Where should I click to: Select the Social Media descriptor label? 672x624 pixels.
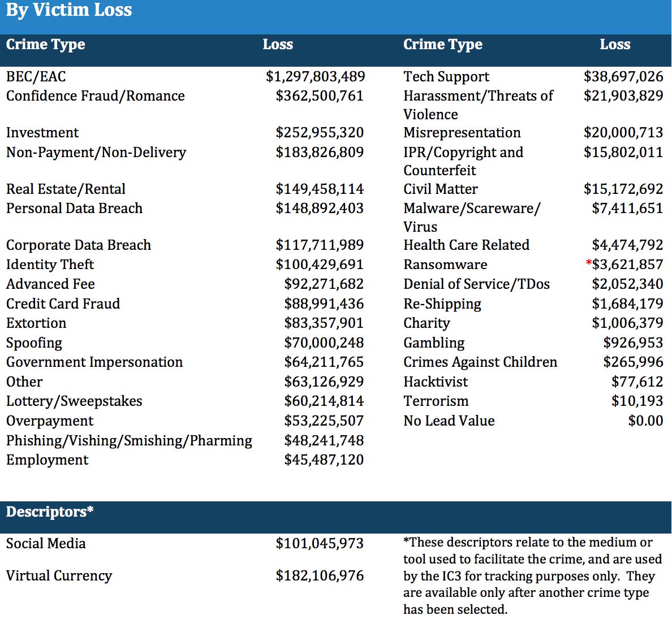pos(46,544)
